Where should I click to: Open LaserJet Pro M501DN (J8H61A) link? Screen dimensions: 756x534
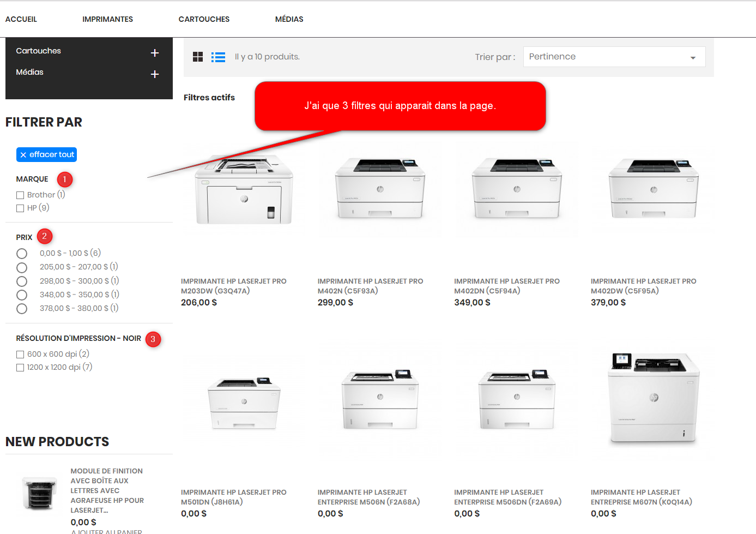233,497
